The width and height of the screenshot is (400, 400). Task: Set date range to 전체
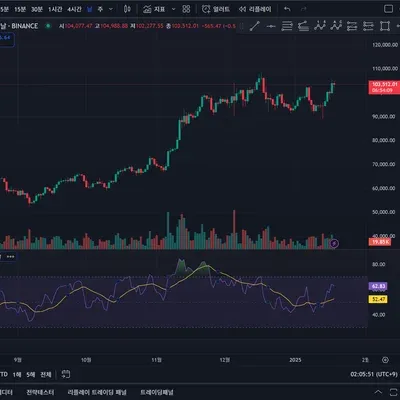(46, 375)
